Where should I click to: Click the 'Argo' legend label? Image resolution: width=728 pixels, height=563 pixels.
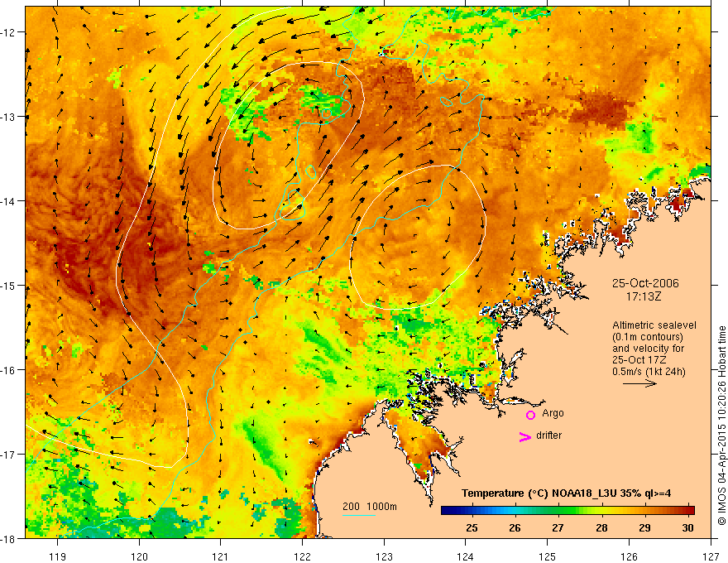553,413
